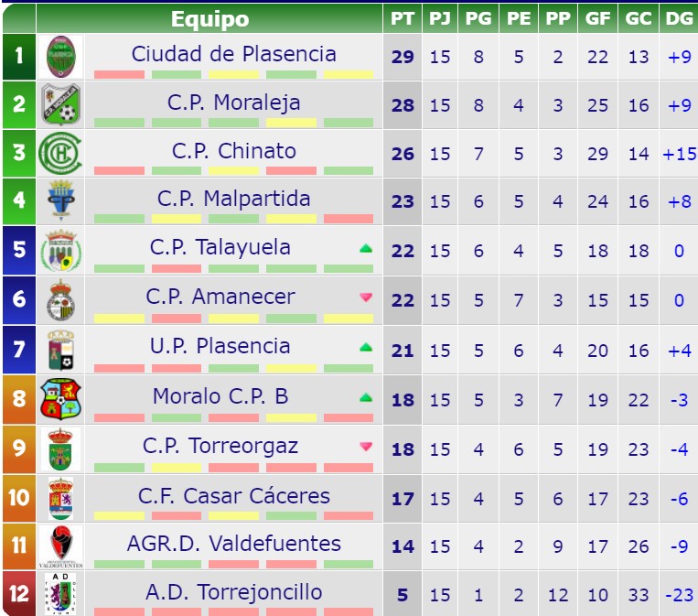The image size is (698, 616).
Task: Click green up arrow beside C.P. Talayuela
Action: pos(366,249)
